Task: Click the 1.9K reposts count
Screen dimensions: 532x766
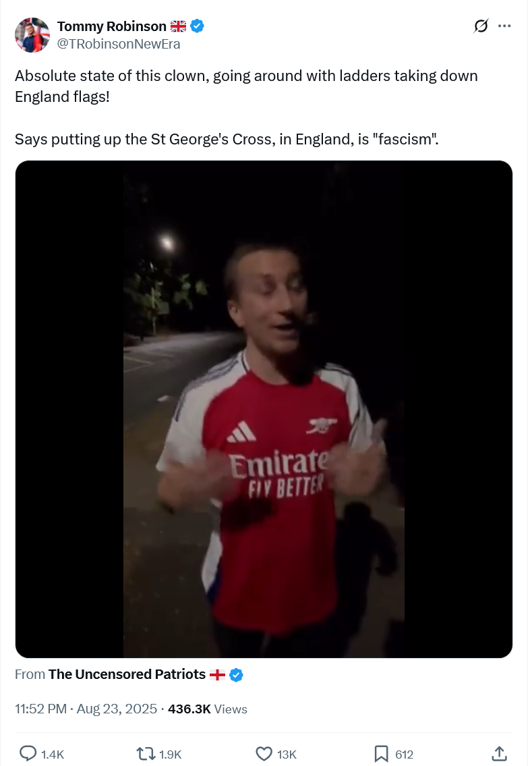Action: coord(171,755)
